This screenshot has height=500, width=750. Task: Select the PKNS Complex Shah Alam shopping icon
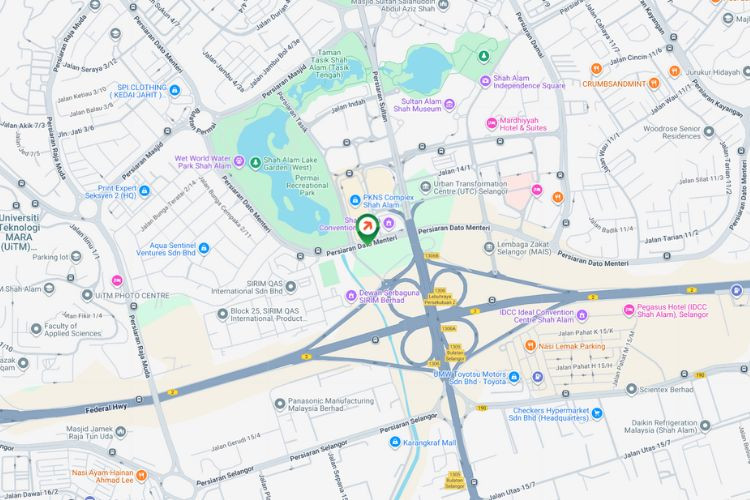pos(355,200)
